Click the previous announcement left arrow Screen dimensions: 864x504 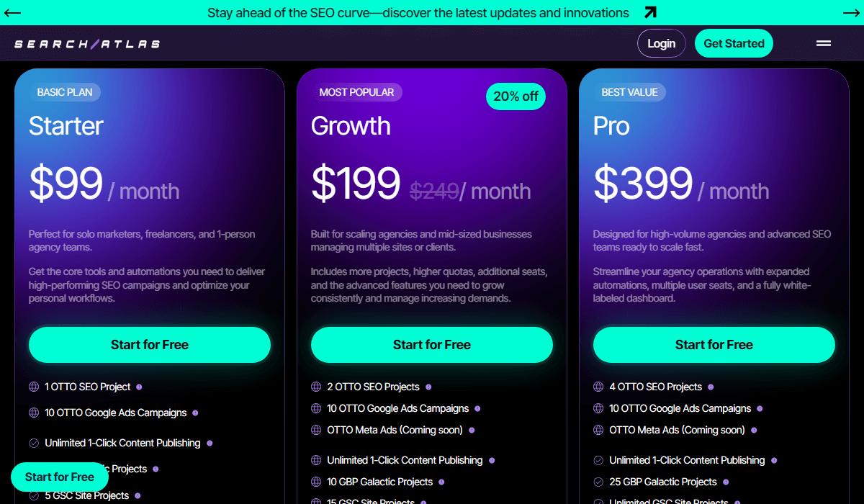click(x=12, y=13)
